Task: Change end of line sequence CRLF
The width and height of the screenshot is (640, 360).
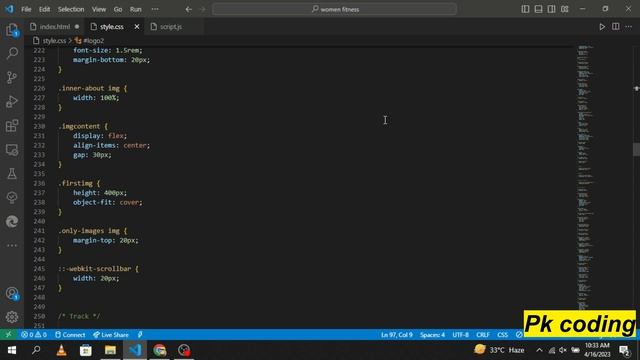Action: [x=483, y=335]
